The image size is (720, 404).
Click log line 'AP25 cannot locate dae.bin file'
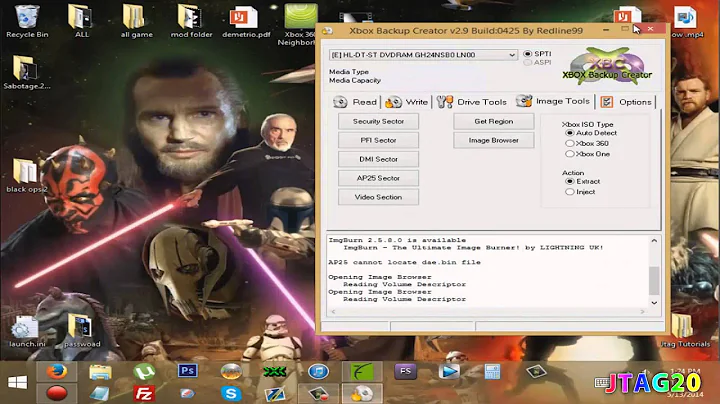[405, 262]
